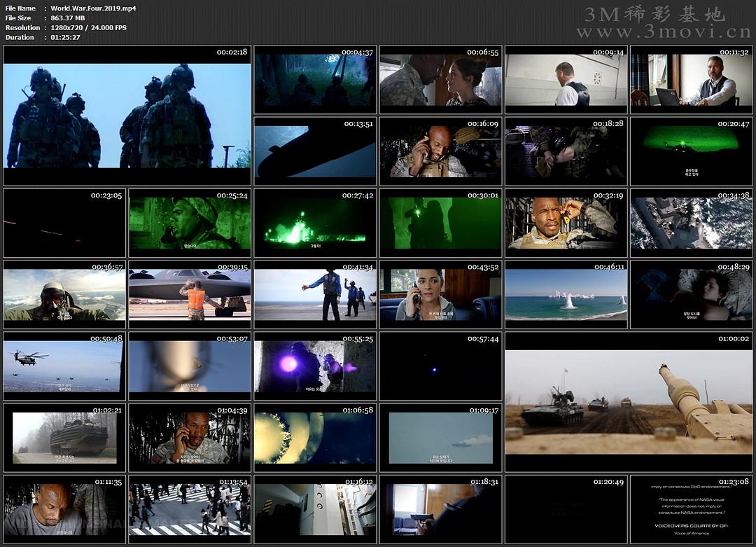Click the 00:34:38 timestamp label

734,195
